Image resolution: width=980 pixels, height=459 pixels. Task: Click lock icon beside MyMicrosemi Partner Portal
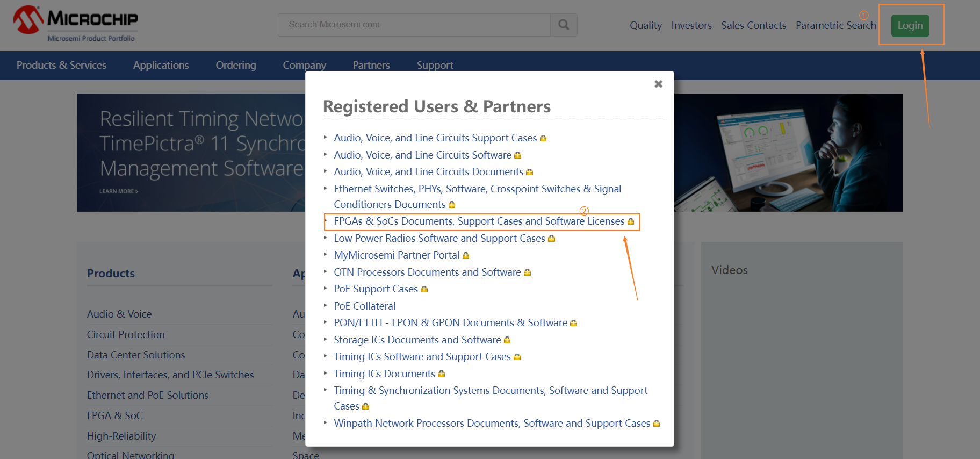466,255
